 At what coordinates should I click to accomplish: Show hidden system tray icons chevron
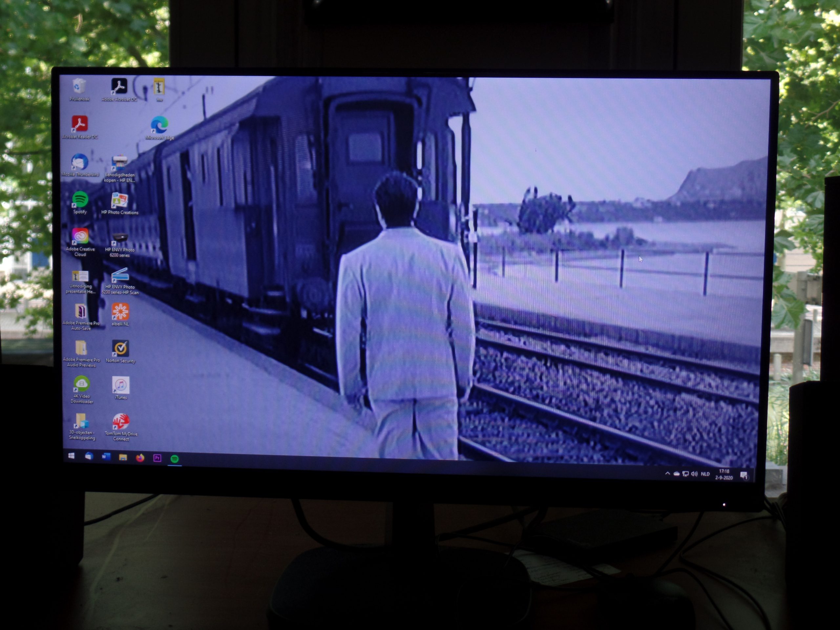point(668,473)
